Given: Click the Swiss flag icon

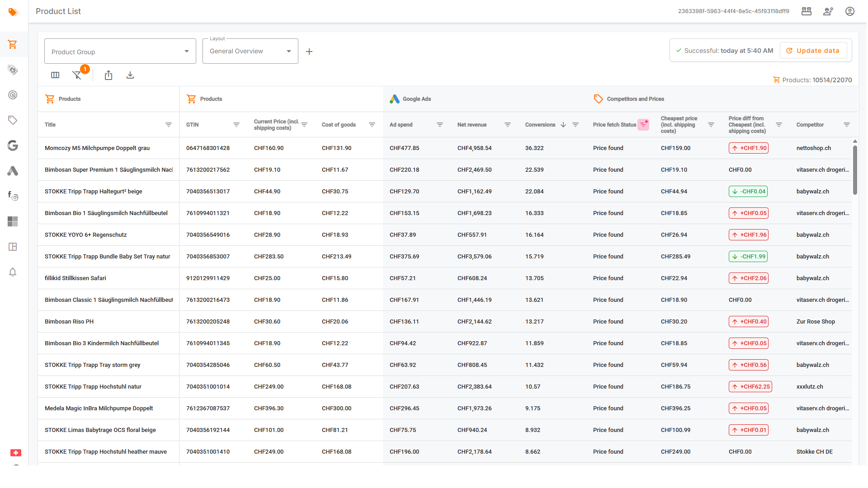Looking at the screenshot, I should (x=16, y=453).
